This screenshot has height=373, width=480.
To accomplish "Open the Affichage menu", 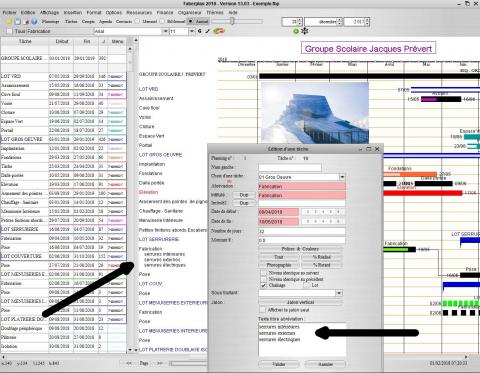I will tap(49, 12).
